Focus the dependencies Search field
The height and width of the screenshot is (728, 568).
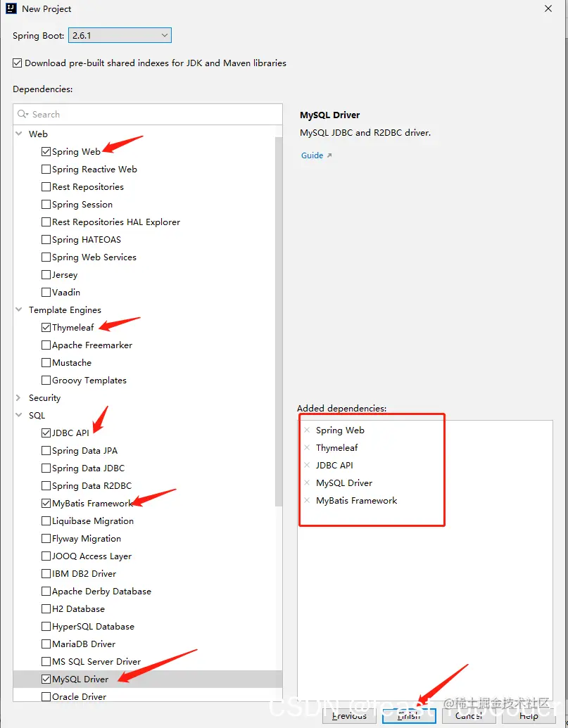click(148, 114)
